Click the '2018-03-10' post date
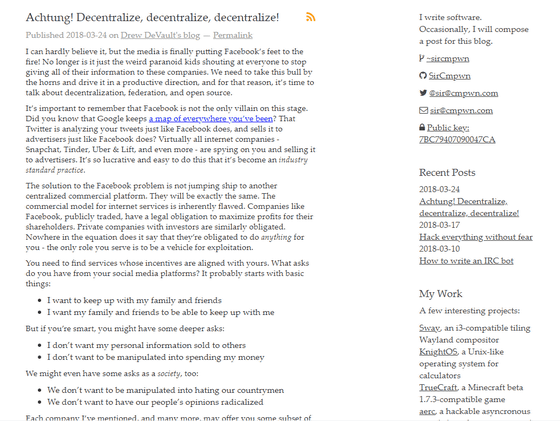This screenshot has width=560, height=421. [439, 249]
